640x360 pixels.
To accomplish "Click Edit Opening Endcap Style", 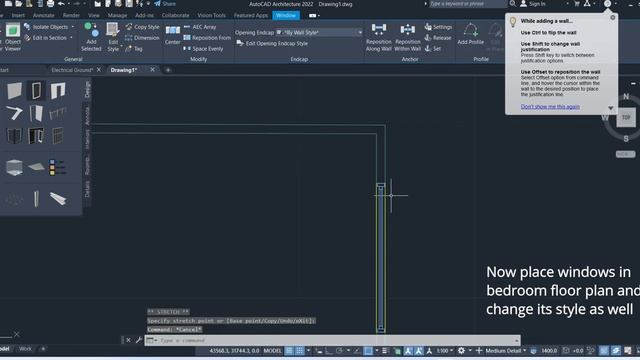I will click(272, 43).
